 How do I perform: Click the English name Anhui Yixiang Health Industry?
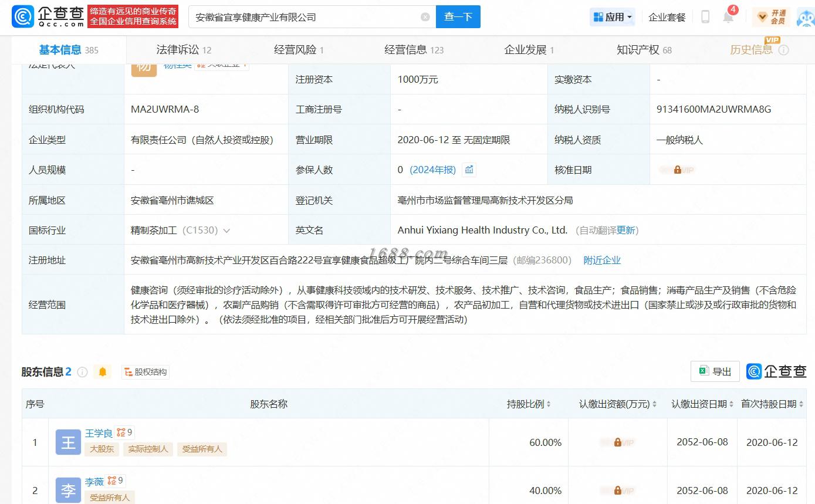coord(482,230)
